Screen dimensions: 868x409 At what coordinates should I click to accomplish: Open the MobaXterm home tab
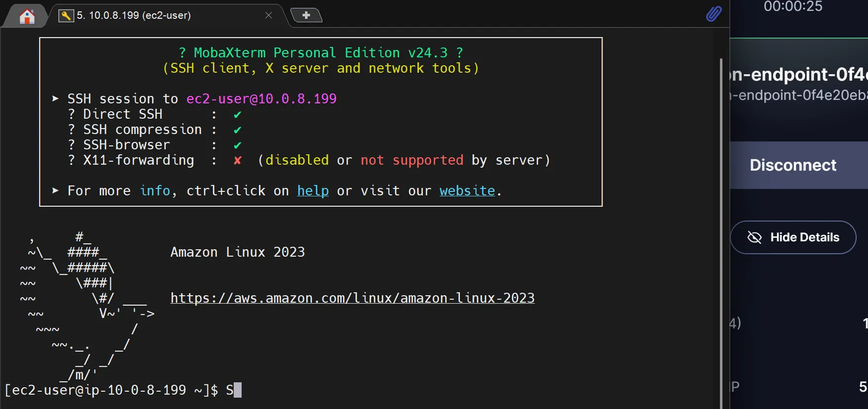[27, 16]
